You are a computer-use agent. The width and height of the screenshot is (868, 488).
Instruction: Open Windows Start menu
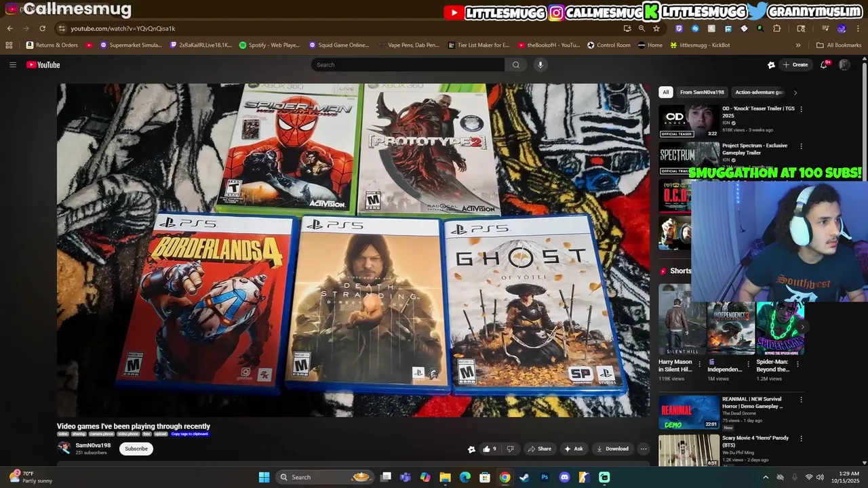tap(264, 477)
